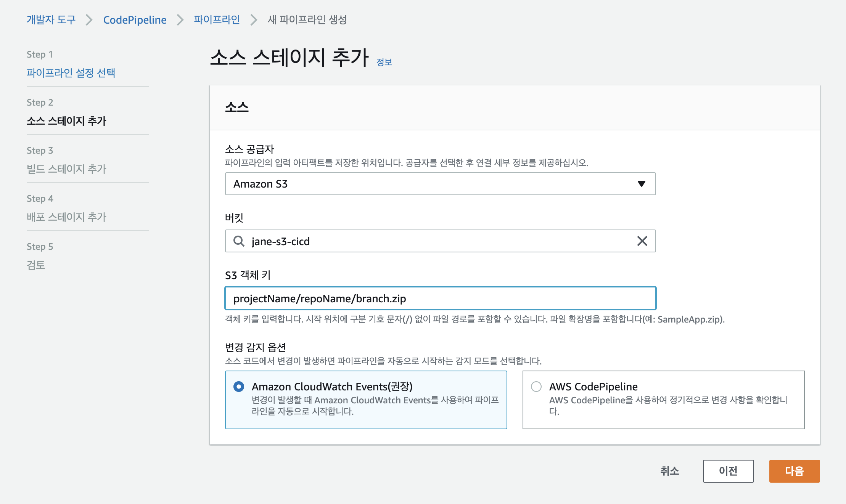Click the 버킷 field label
The image size is (846, 504).
[234, 218]
